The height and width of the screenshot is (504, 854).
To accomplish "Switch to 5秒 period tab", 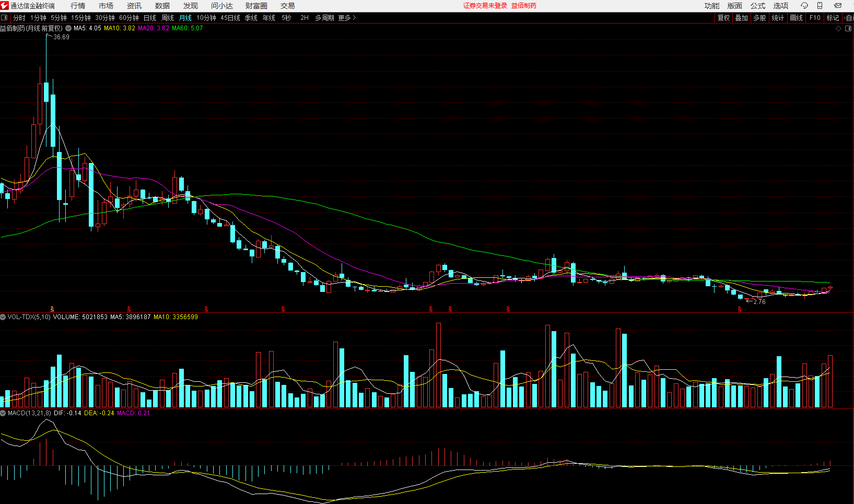I will pos(286,18).
